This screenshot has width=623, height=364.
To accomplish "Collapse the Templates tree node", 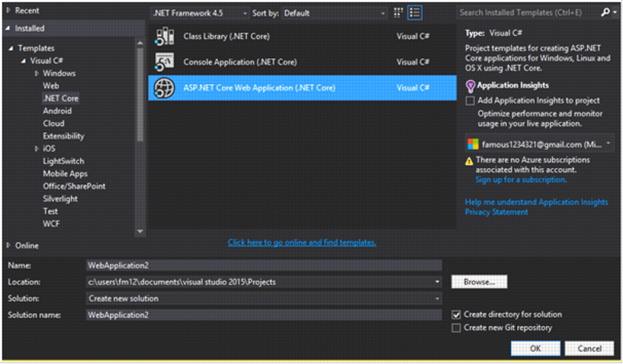I will [x=11, y=48].
